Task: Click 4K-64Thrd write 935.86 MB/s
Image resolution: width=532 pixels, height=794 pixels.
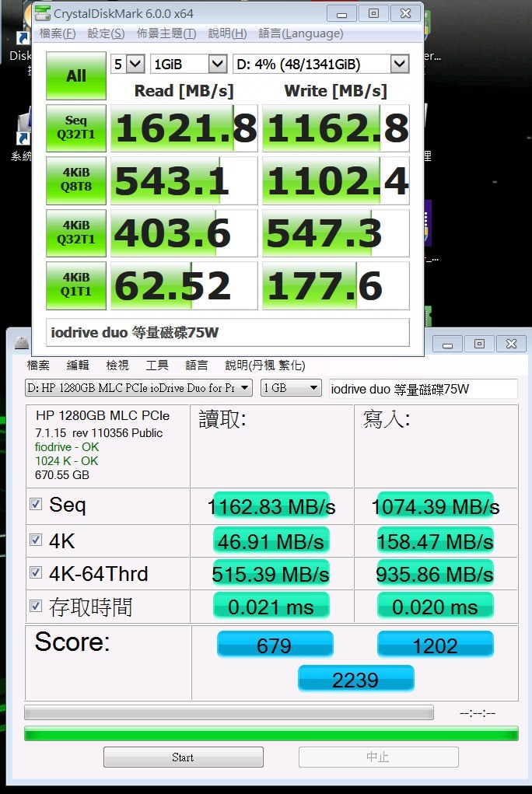Action: (x=436, y=574)
